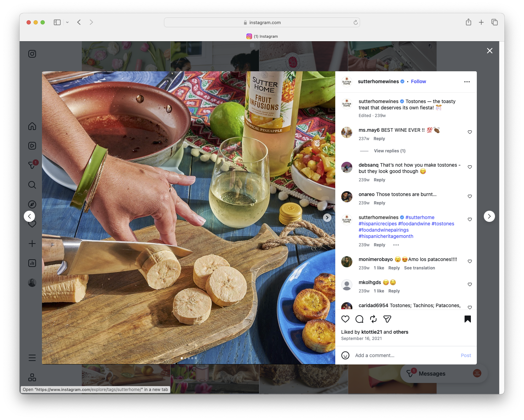
Task: Open the emoji picker in the comment bar
Action: (x=345, y=355)
